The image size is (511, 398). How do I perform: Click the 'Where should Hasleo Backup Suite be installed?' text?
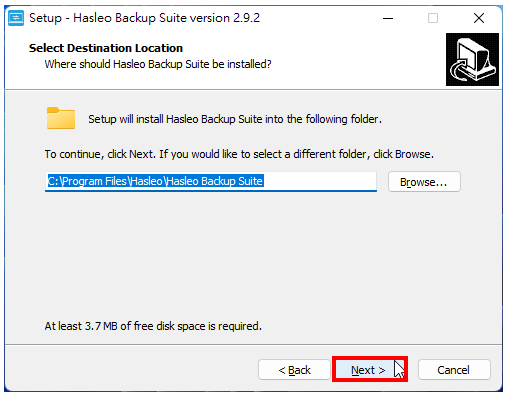pos(158,64)
